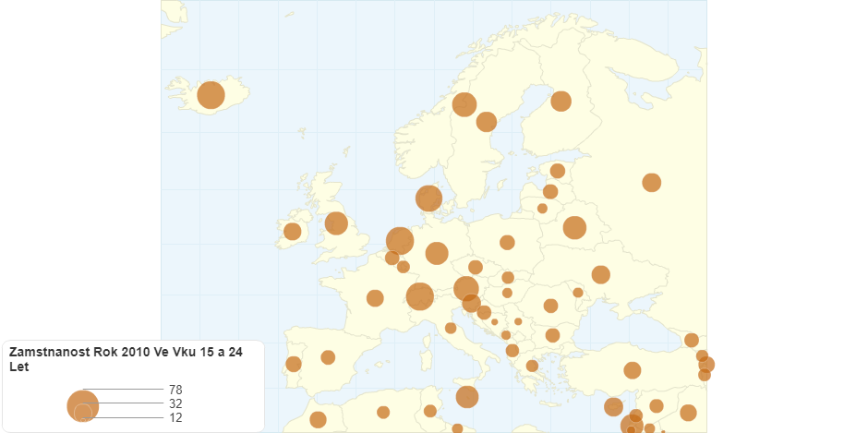Viewport: 868px width, 433px height.
Task: Select the bubble over central Turkey
Action: pos(632,370)
